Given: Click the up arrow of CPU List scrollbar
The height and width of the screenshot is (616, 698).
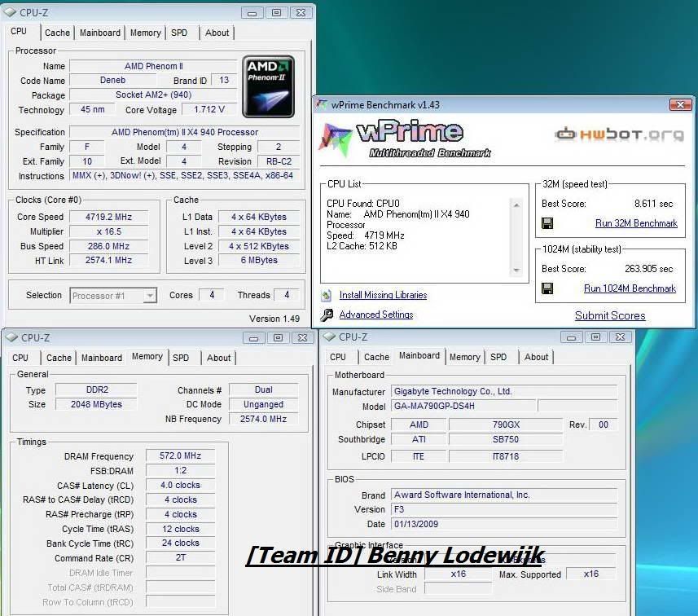Looking at the screenshot, I should (516, 206).
